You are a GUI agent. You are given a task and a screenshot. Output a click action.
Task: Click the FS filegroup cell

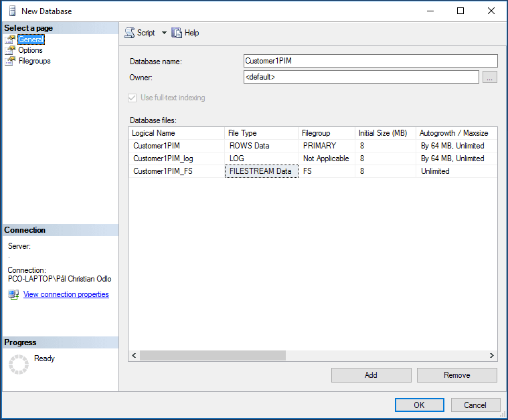327,171
